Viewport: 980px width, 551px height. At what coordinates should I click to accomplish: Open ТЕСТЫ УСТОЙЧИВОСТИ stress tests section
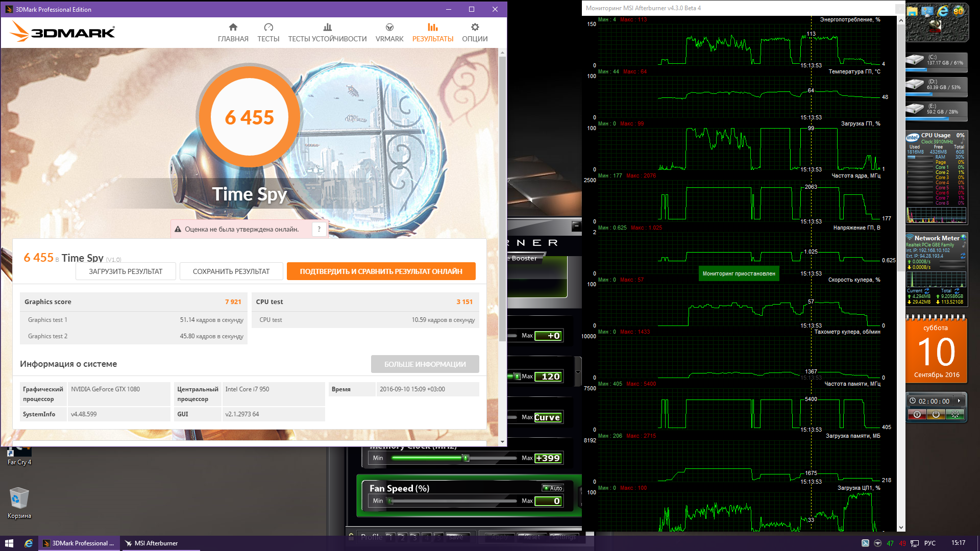pyautogui.click(x=327, y=33)
